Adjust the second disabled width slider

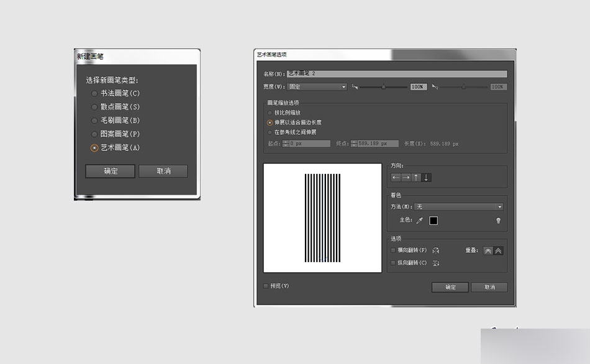tap(463, 87)
